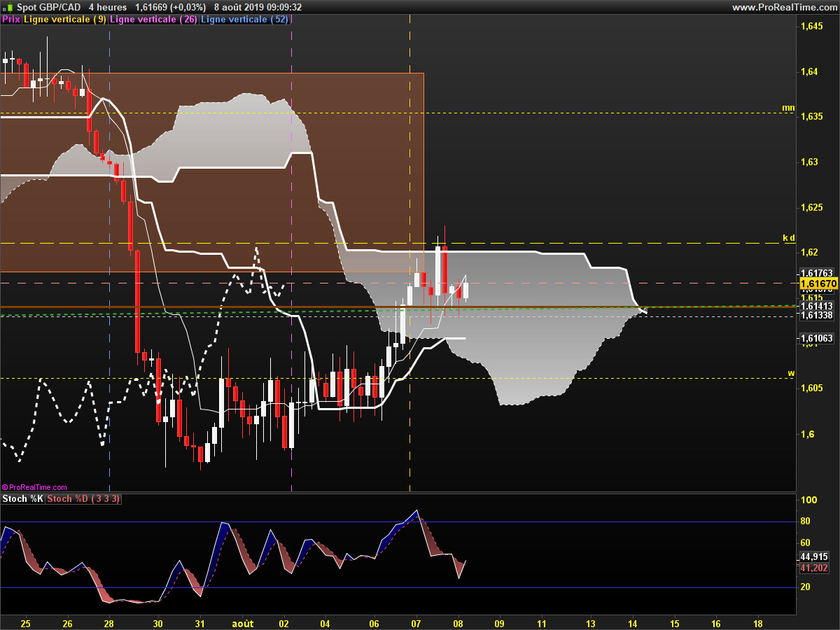Click the '4 heures' timeframe text
840x630 pixels.
tap(108, 7)
